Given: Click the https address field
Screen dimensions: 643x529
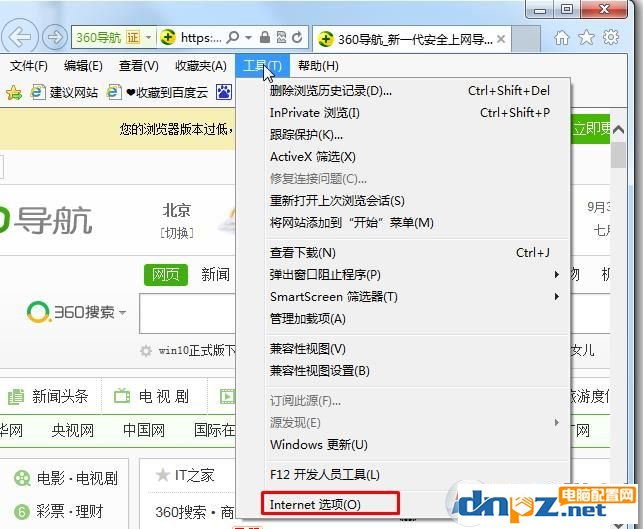Looking at the screenshot, I should (201, 38).
